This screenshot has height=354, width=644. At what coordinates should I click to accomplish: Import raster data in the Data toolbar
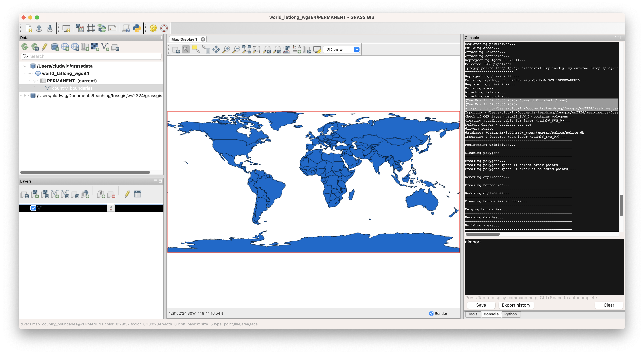point(95,47)
